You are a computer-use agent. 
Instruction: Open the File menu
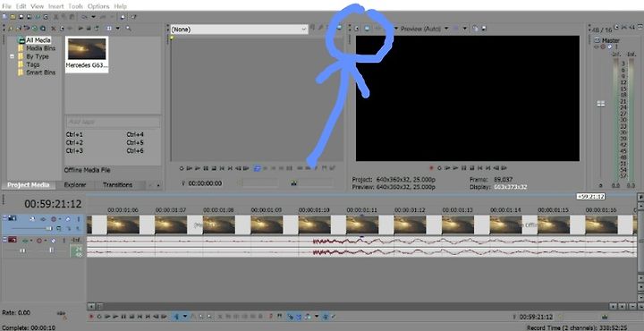point(6,6)
